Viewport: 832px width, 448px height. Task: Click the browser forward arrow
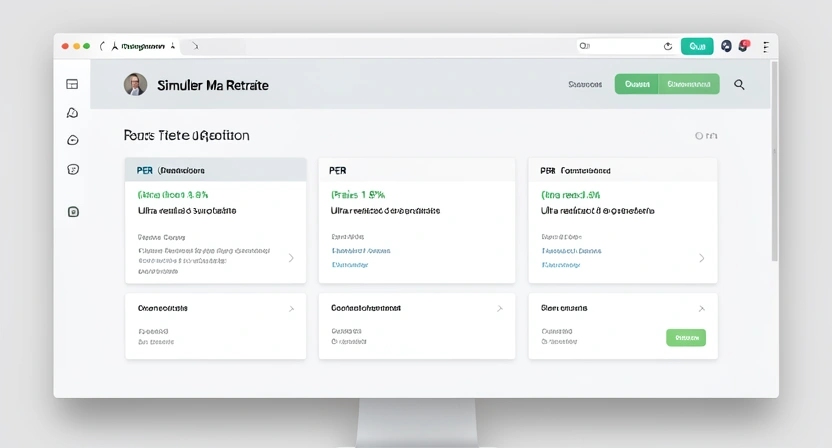(x=195, y=46)
